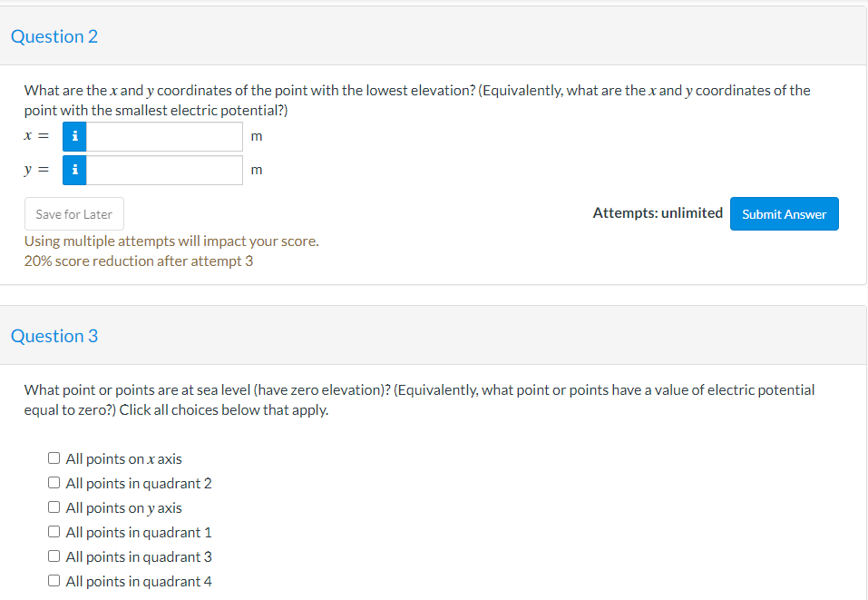868x600 pixels.
Task: Submit Answer for Question 2
Action: [x=784, y=213]
